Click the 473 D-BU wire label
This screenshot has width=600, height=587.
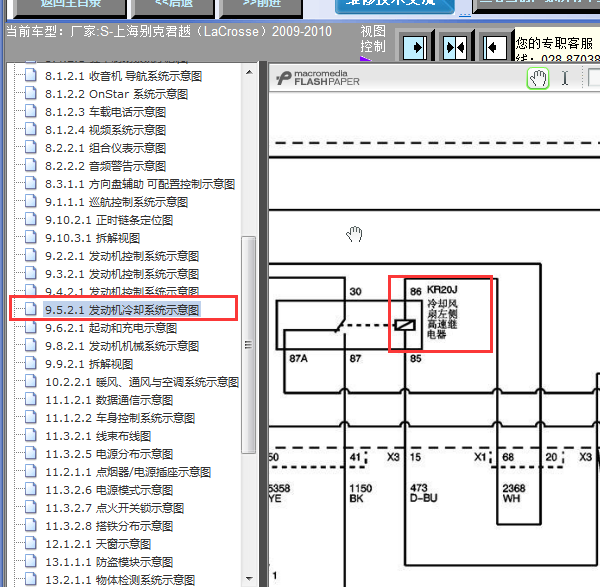[424, 493]
